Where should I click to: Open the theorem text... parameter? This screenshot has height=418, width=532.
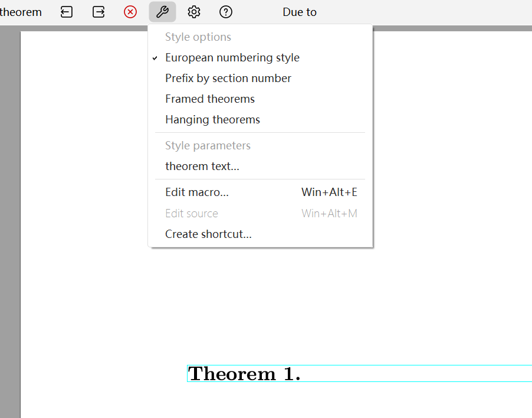point(202,166)
